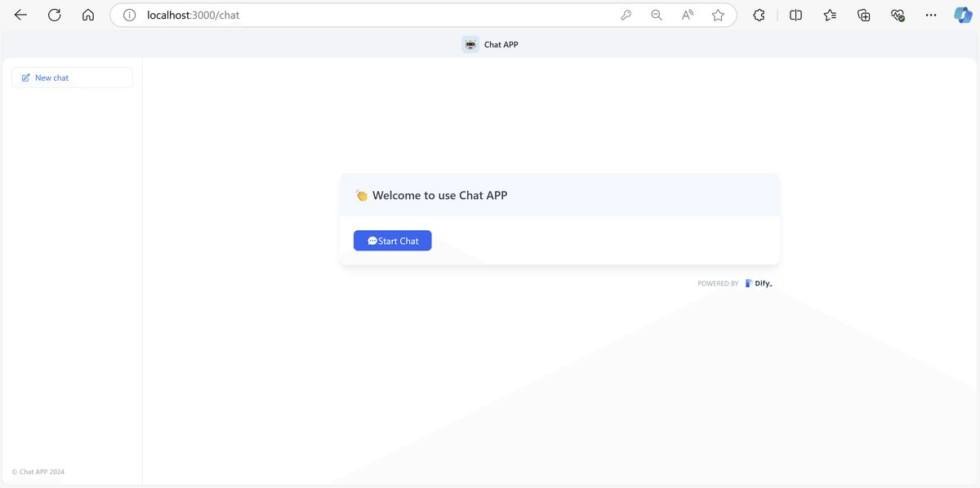The height and width of the screenshot is (488, 980).
Task: Click the POWERED BY label
Action: point(718,284)
